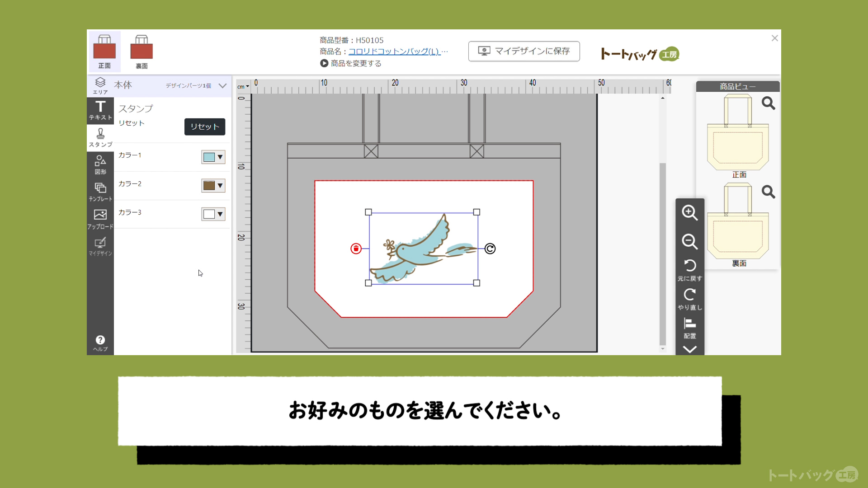Select the bird stamp on canvas
Viewport: 868px width, 488px height.
click(423, 249)
